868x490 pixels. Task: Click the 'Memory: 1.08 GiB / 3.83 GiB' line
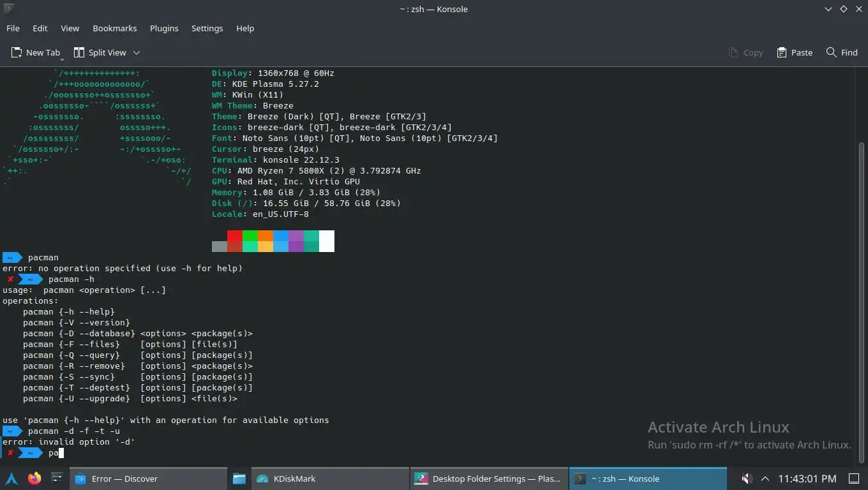296,192
